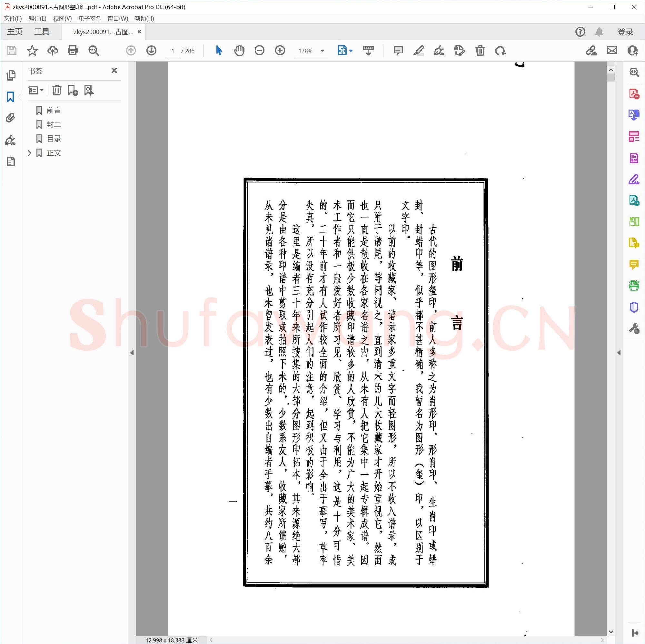Expand the 正文 bookmark entry
The width and height of the screenshot is (645, 644).
pyautogui.click(x=29, y=152)
